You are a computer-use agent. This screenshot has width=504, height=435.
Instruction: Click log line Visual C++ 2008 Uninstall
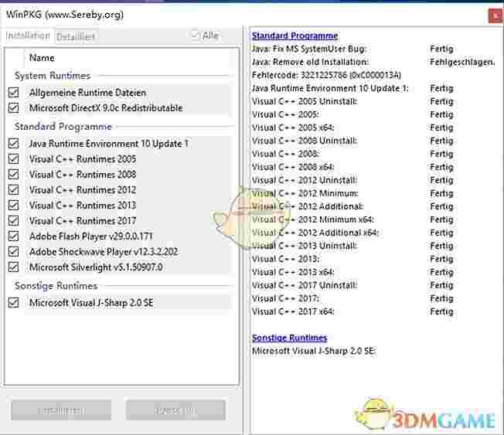tap(305, 141)
